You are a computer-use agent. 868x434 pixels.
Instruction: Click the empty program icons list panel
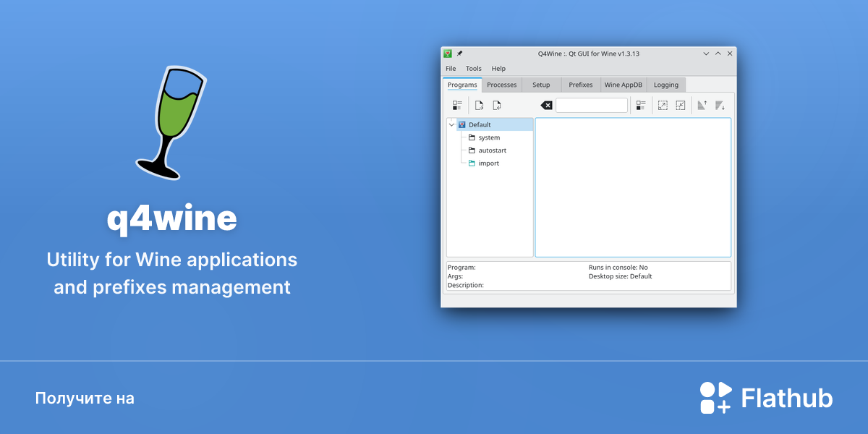(x=633, y=187)
